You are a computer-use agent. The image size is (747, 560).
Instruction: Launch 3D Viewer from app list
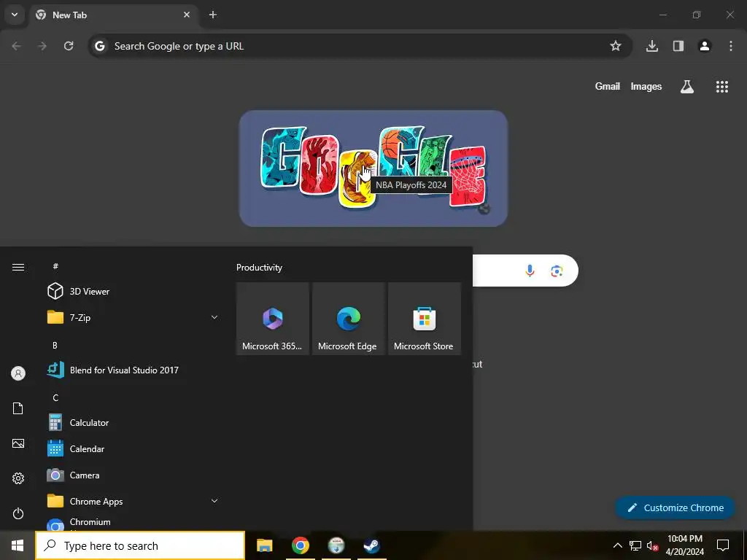(x=133, y=291)
